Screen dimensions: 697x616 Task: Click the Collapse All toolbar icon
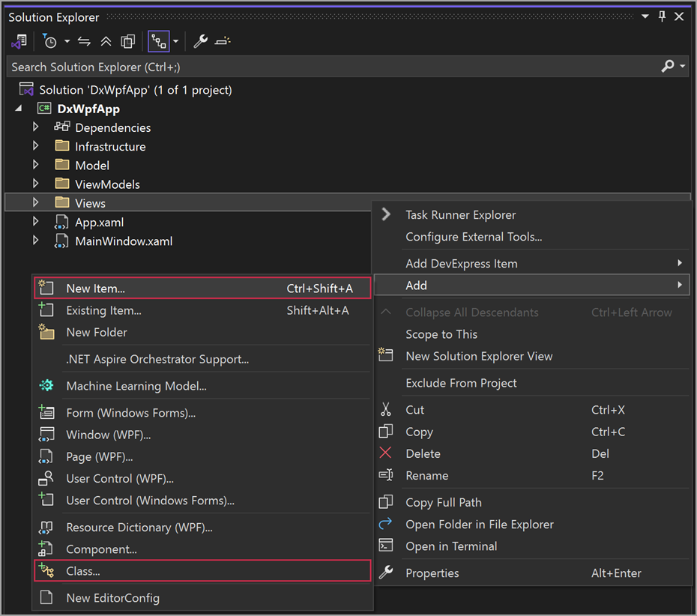point(106,42)
